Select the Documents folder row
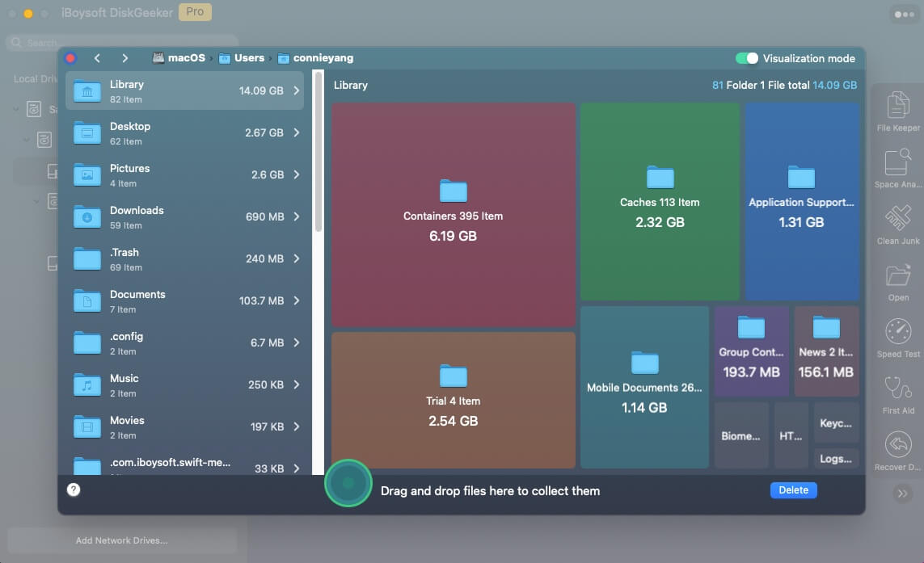Viewport: 924px width, 563px height. pos(184,301)
